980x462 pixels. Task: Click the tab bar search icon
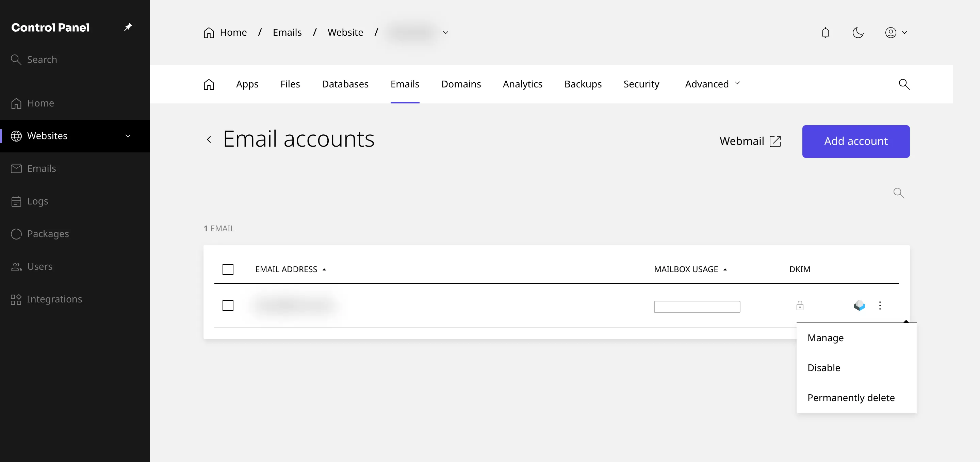(904, 84)
